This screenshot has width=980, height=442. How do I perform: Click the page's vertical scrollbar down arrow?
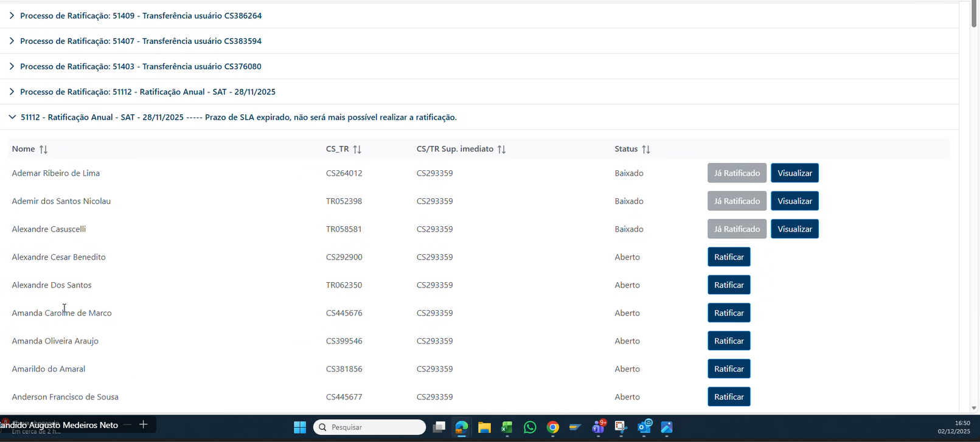coord(974,408)
